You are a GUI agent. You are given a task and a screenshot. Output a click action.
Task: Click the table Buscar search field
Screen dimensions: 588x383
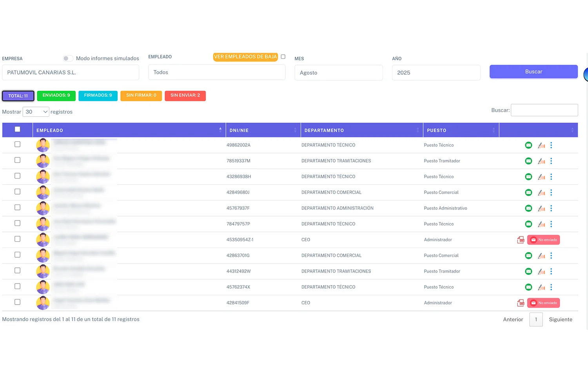tap(544, 110)
